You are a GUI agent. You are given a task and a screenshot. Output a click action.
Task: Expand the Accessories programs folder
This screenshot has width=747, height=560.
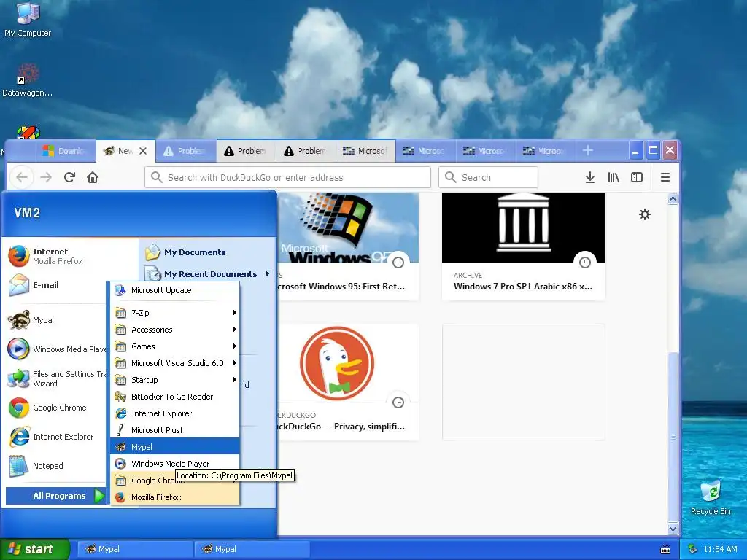pyautogui.click(x=175, y=330)
